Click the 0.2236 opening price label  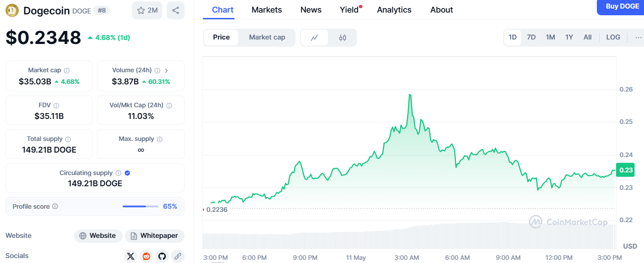pyautogui.click(x=217, y=210)
